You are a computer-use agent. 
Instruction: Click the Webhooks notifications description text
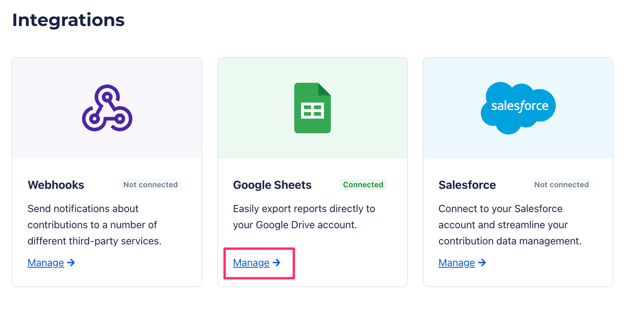(x=94, y=225)
